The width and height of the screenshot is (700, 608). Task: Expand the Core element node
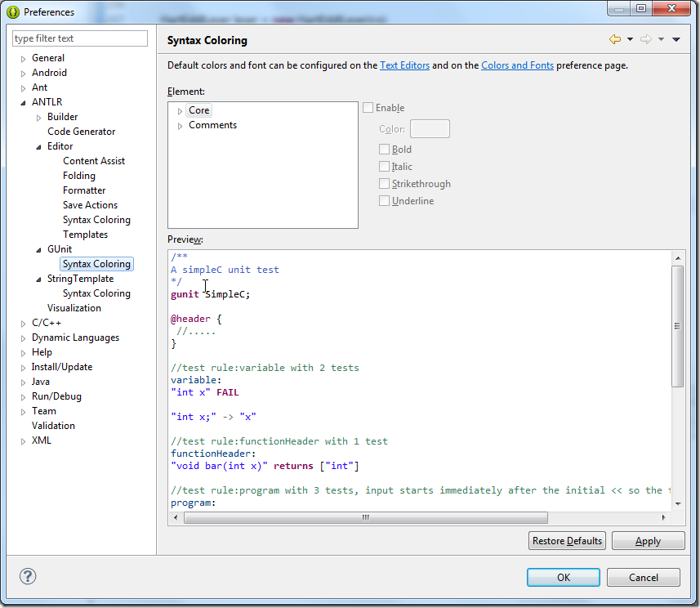coord(180,110)
